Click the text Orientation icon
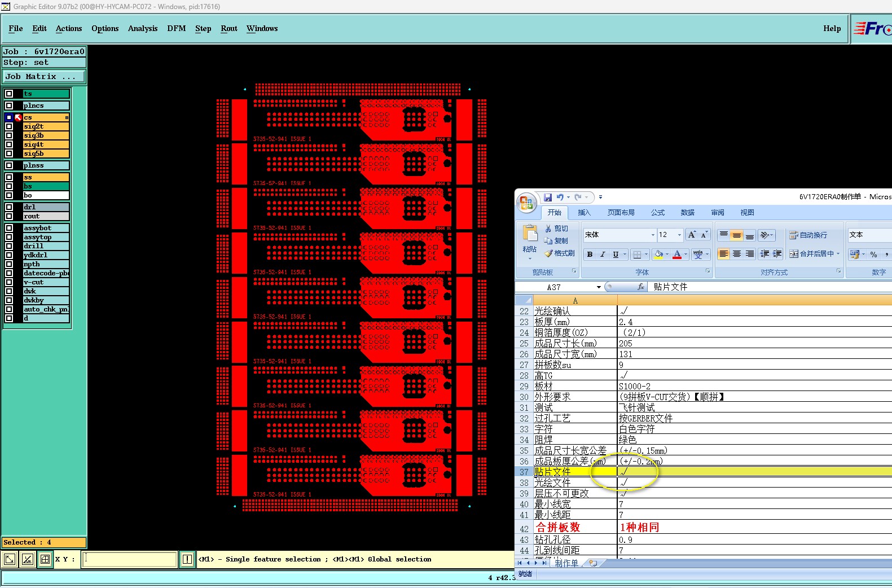 765,235
